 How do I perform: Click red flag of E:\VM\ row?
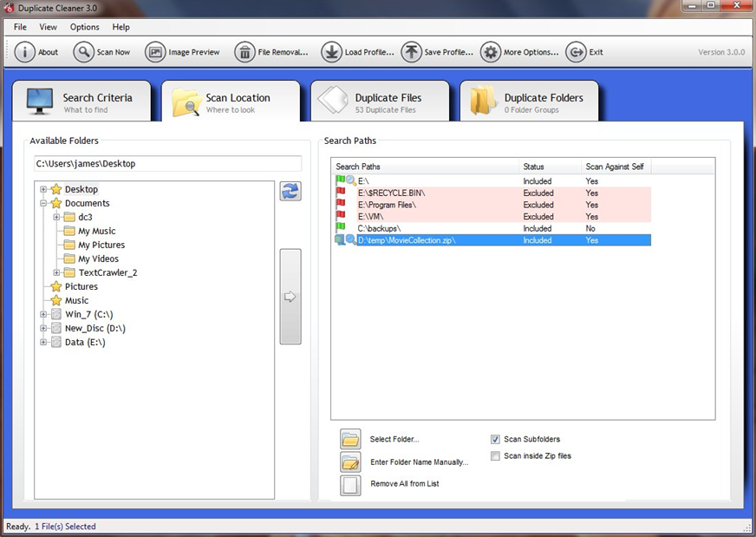tap(341, 215)
